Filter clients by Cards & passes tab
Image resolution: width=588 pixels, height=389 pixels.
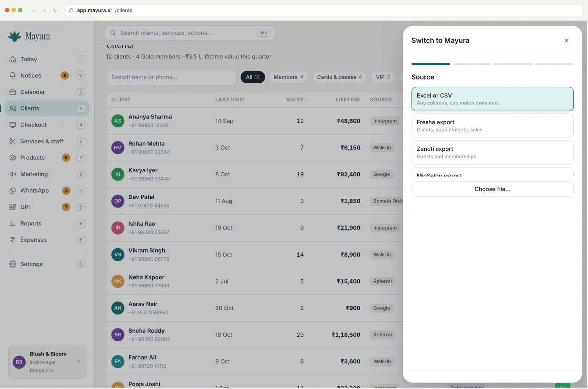(339, 77)
